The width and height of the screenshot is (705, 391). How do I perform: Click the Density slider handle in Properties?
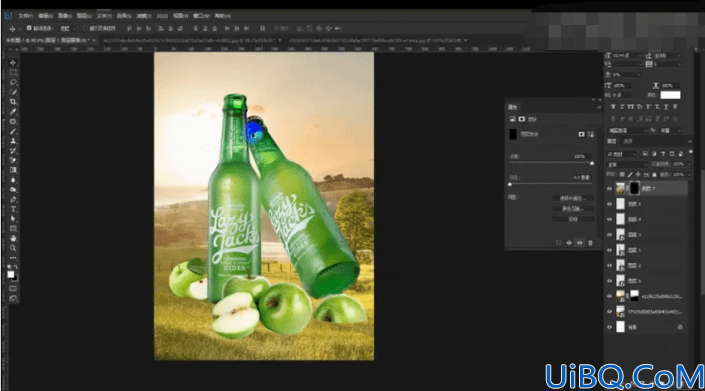pyautogui.click(x=592, y=163)
